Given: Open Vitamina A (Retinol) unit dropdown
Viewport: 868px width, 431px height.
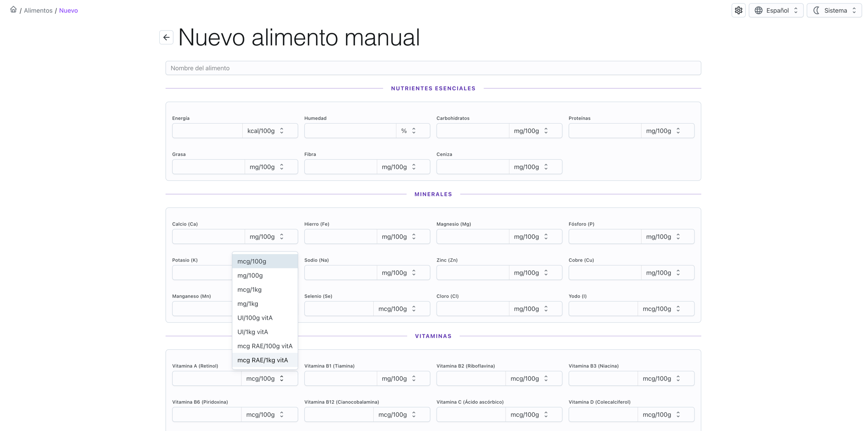Looking at the screenshot, I should pyautogui.click(x=270, y=379).
